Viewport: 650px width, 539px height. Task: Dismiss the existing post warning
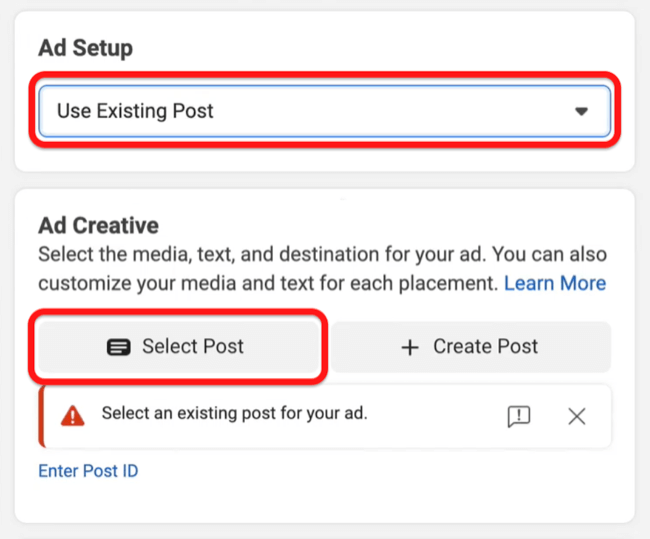[x=577, y=416]
